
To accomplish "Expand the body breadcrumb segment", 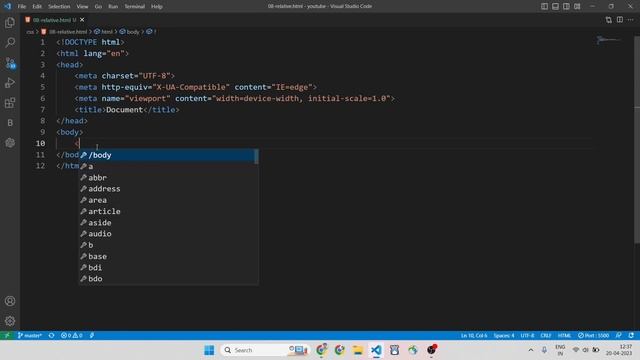I will tap(129, 31).
